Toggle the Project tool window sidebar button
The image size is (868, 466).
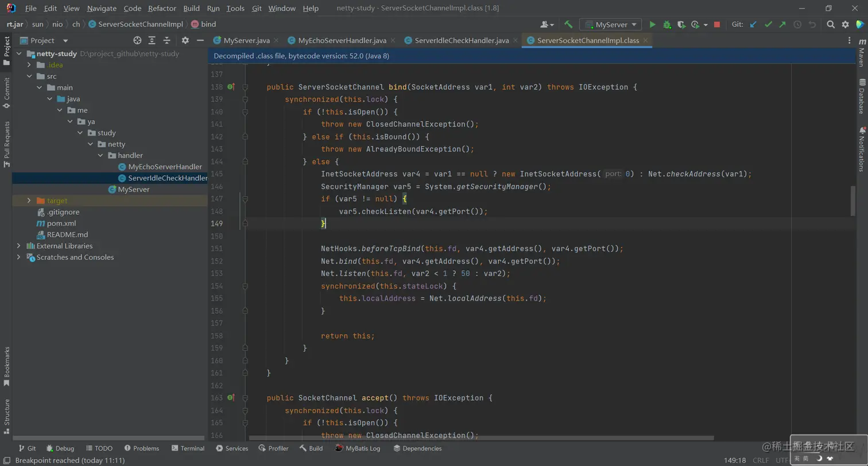point(6,51)
